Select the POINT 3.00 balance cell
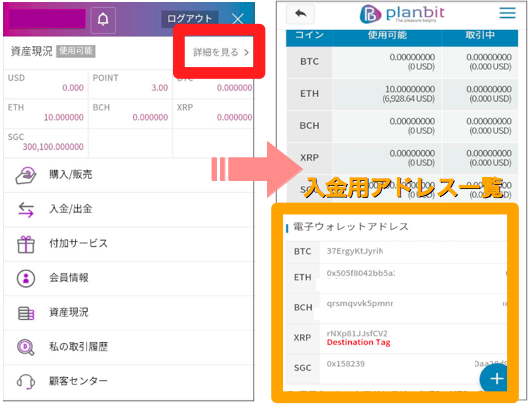Image resolution: width=530 pixels, height=409 pixels. pos(130,84)
